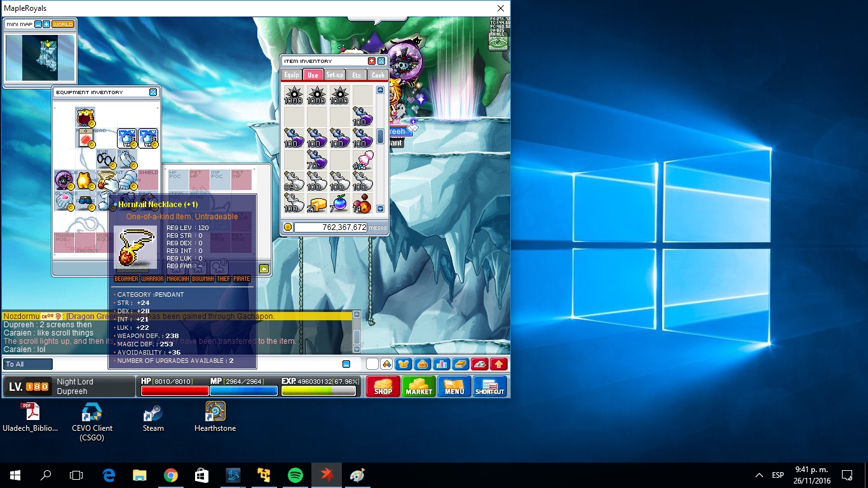Expand the quick slots with the red up-arrow
This screenshot has width=868, height=488.
point(499,364)
